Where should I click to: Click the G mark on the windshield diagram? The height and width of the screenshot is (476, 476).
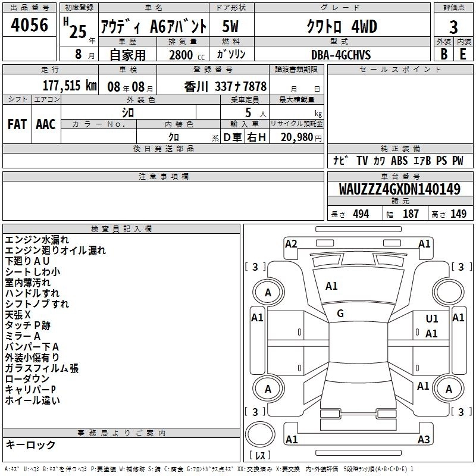click(340, 314)
